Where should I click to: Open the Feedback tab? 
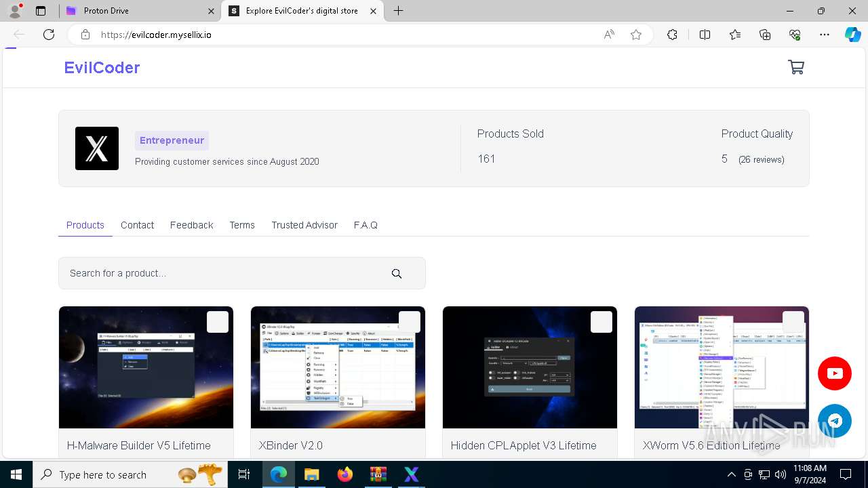click(191, 225)
